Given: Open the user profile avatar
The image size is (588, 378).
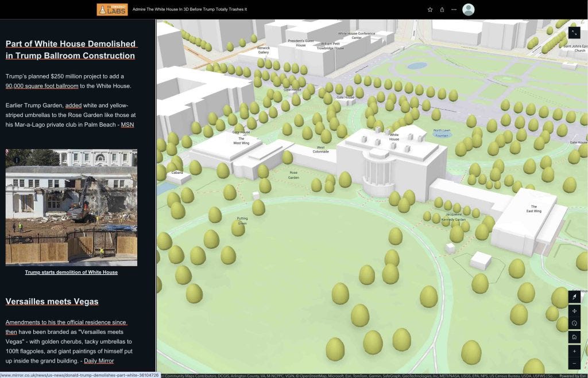Looking at the screenshot, I should point(469,10).
